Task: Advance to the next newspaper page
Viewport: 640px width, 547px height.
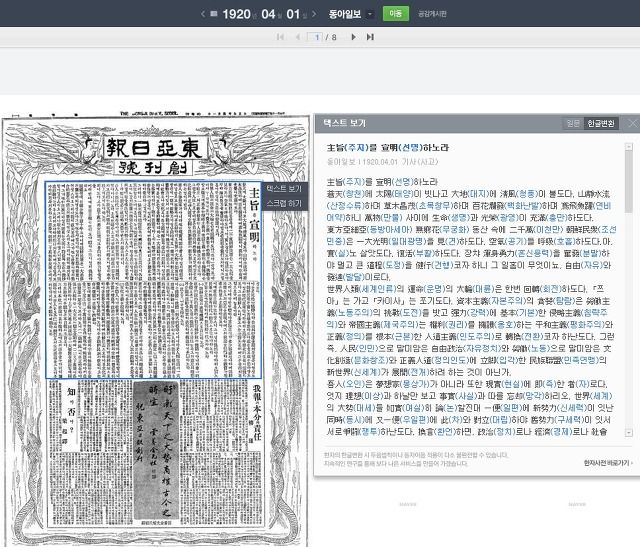Action: (353, 37)
